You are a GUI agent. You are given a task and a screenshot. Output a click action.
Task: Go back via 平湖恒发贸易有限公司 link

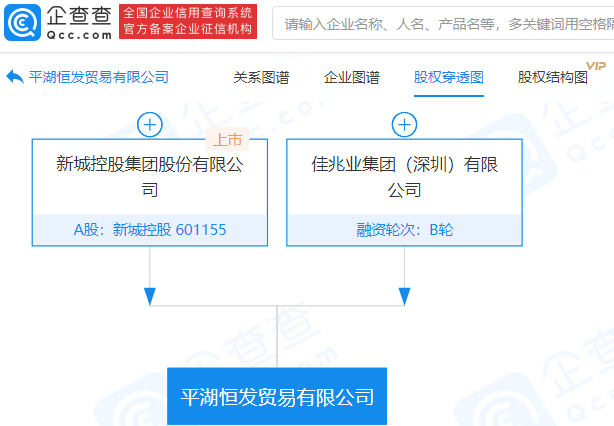[99, 77]
